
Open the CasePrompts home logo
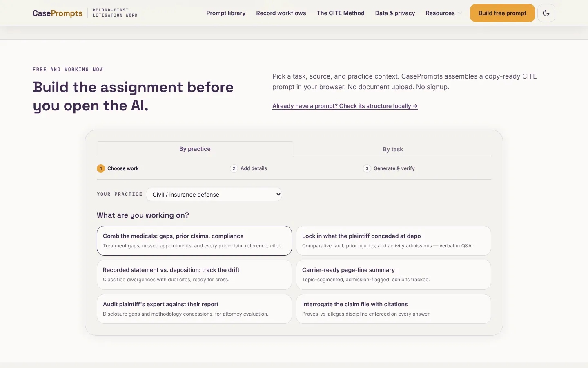tap(58, 13)
